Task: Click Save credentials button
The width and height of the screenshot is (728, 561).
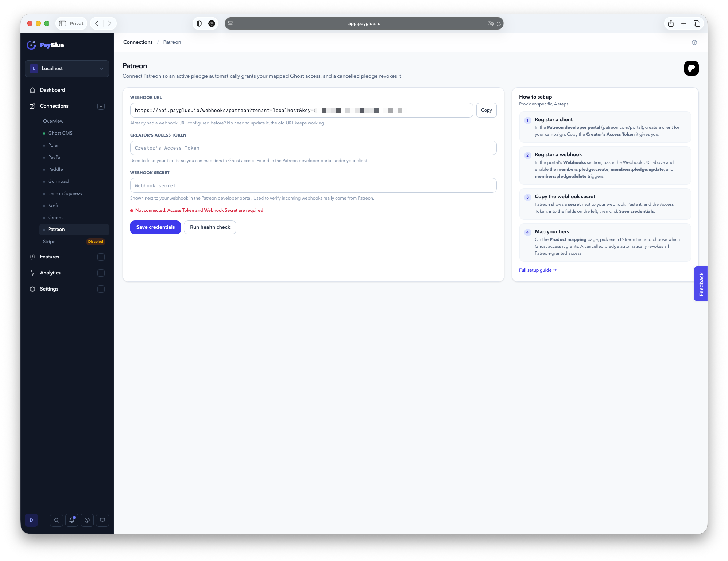Action: tap(155, 227)
